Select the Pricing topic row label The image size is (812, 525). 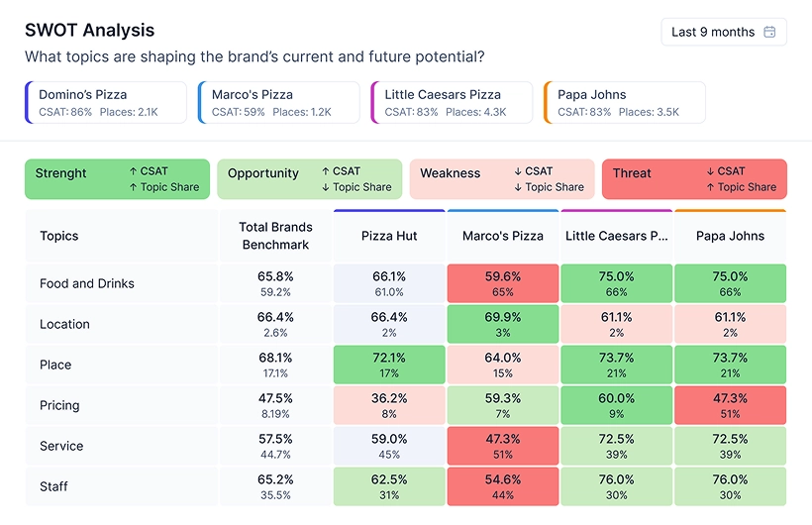pos(59,406)
